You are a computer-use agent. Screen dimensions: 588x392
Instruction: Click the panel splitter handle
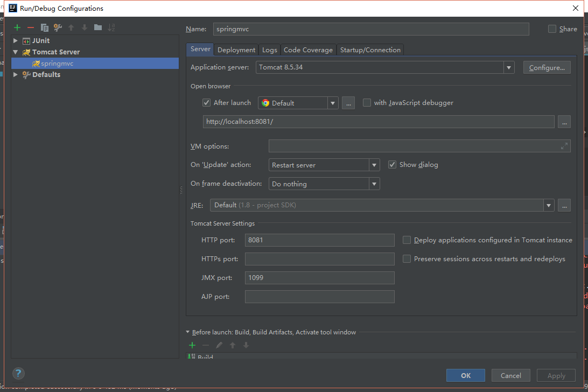coord(181,190)
